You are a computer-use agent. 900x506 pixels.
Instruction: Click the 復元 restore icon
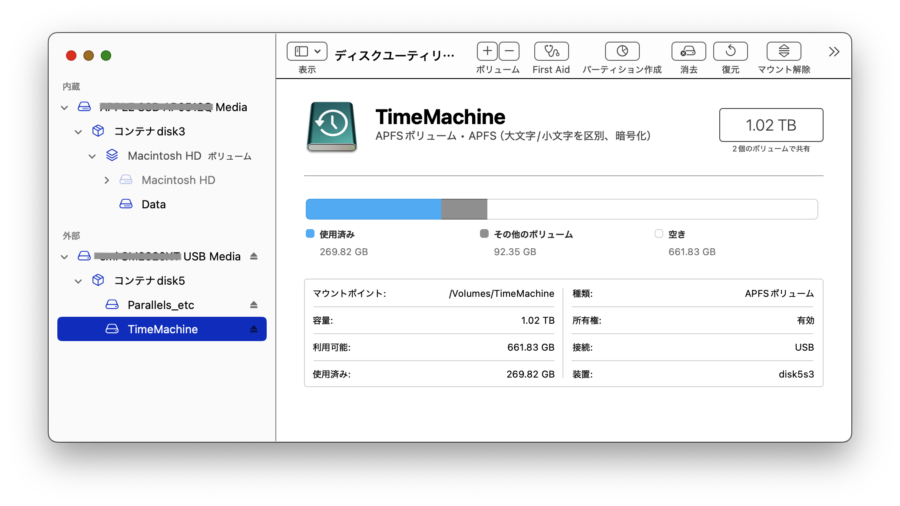(x=731, y=51)
